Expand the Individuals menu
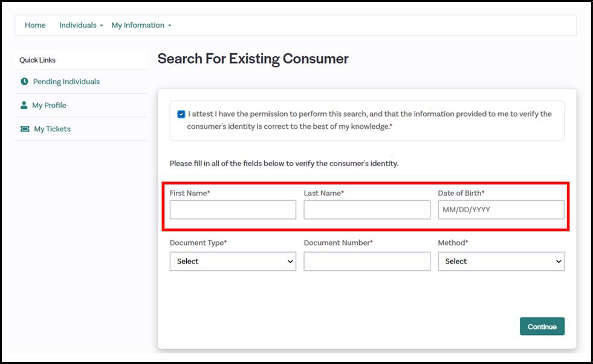This screenshot has height=364, width=593. click(x=81, y=25)
